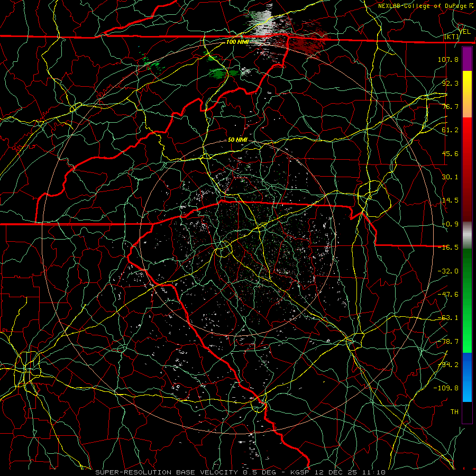Click the 100 NMI range ring label
Screen dimensions: 476x476
tap(237, 42)
